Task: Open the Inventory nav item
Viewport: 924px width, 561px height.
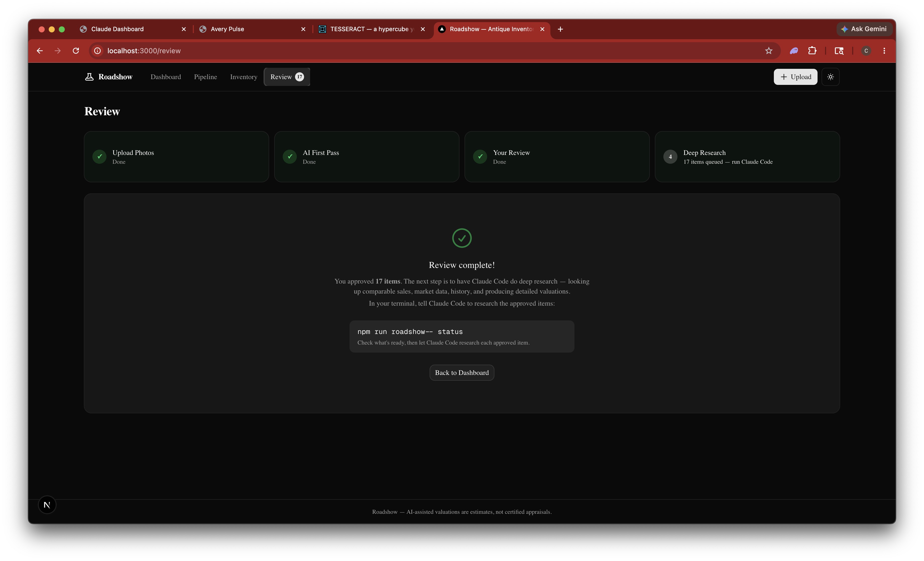Action: [244, 77]
